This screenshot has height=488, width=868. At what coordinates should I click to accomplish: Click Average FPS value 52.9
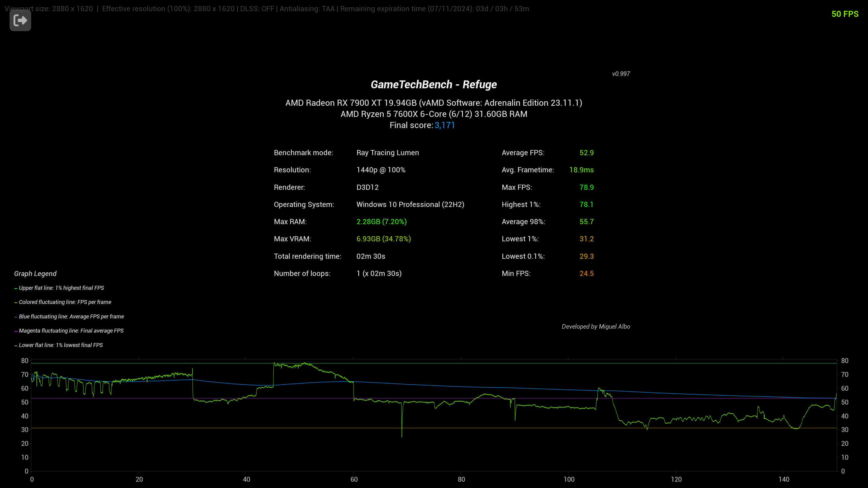click(586, 153)
